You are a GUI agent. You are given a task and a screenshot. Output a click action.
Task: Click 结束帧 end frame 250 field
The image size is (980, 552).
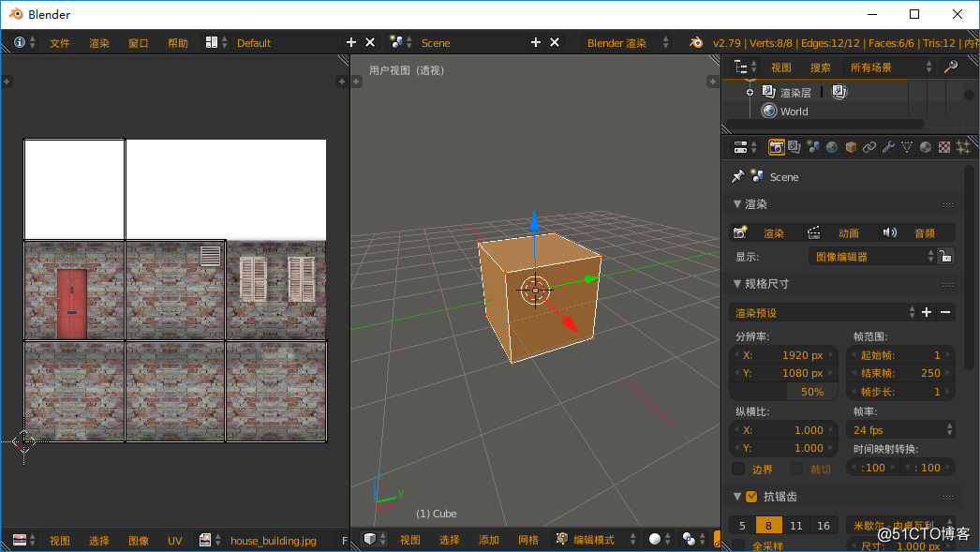[x=900, y=373]
